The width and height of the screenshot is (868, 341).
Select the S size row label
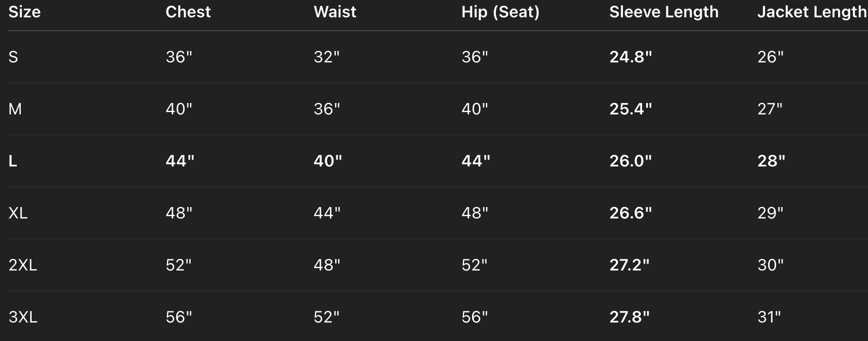(x=13, y=57)
